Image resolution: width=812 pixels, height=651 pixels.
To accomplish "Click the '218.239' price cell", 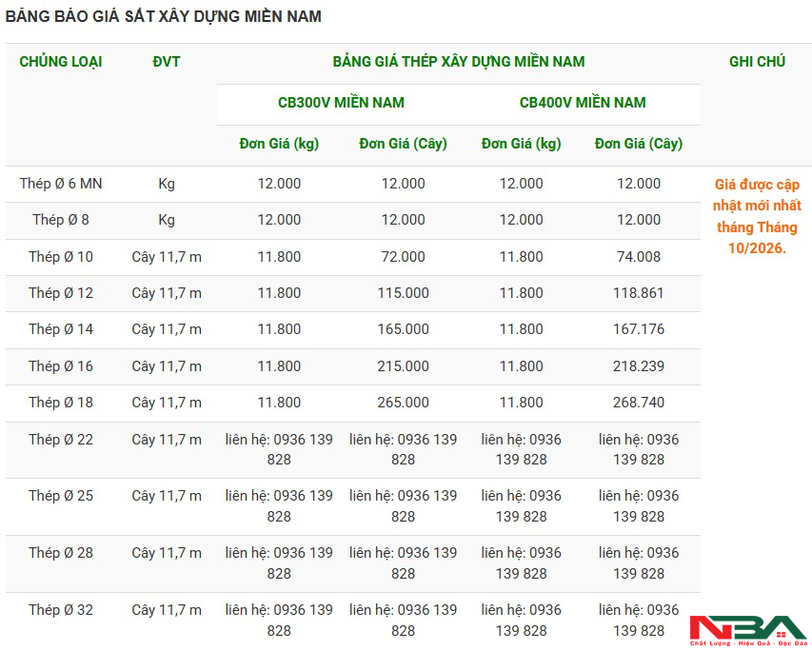I will 639,366.
